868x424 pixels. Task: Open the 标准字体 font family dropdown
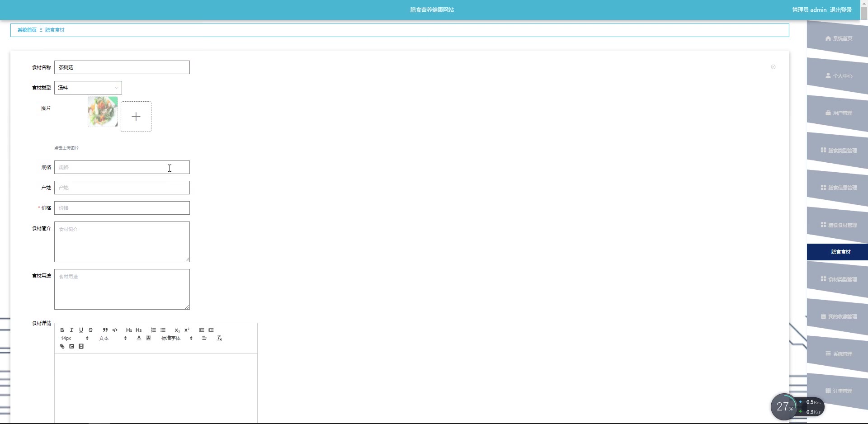click(177, 338)
